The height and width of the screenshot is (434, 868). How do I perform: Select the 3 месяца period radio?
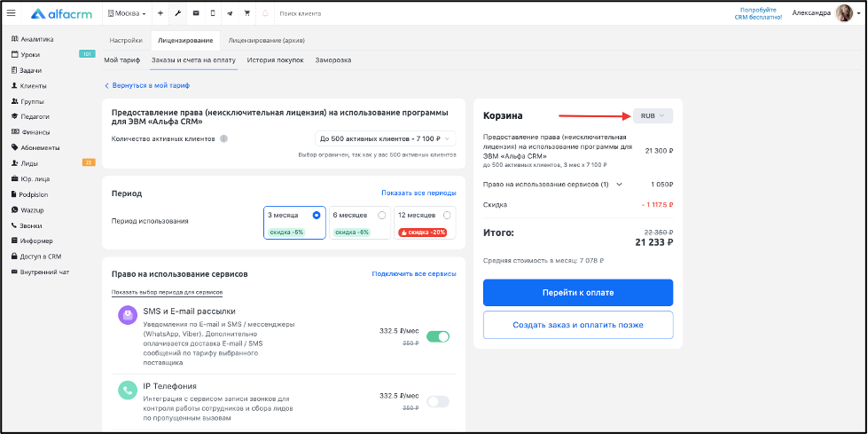coord(317,215)
